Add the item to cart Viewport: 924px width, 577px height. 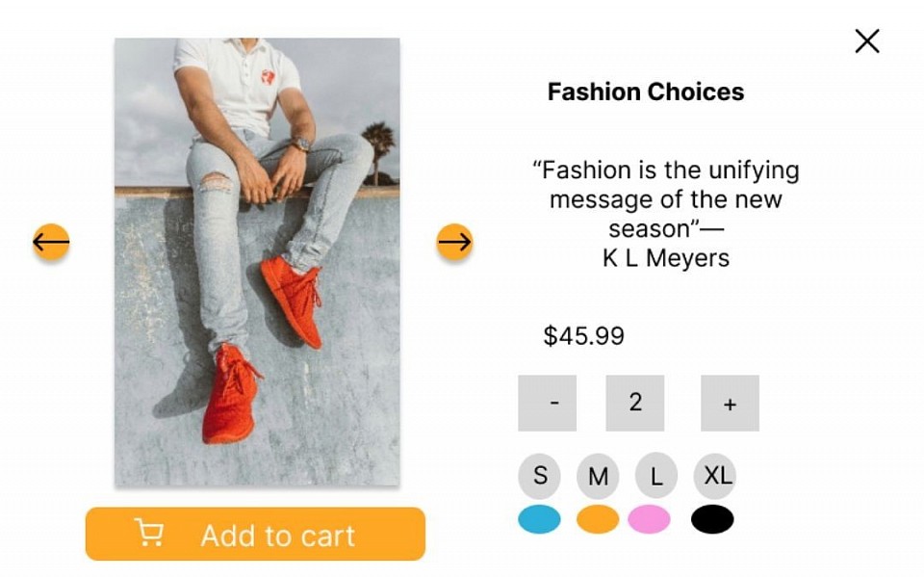tap(255, 534)
